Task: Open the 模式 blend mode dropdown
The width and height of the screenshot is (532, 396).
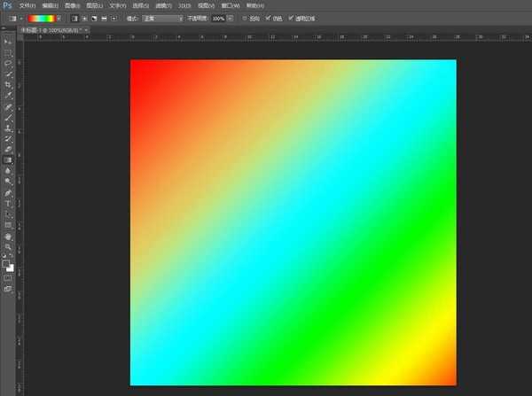Action: [x=163, y=18]
